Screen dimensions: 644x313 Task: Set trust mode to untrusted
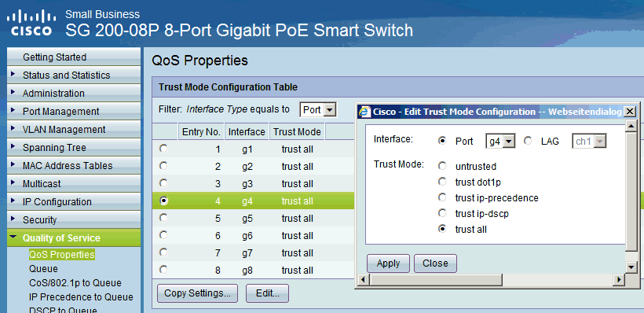[442, 166]
